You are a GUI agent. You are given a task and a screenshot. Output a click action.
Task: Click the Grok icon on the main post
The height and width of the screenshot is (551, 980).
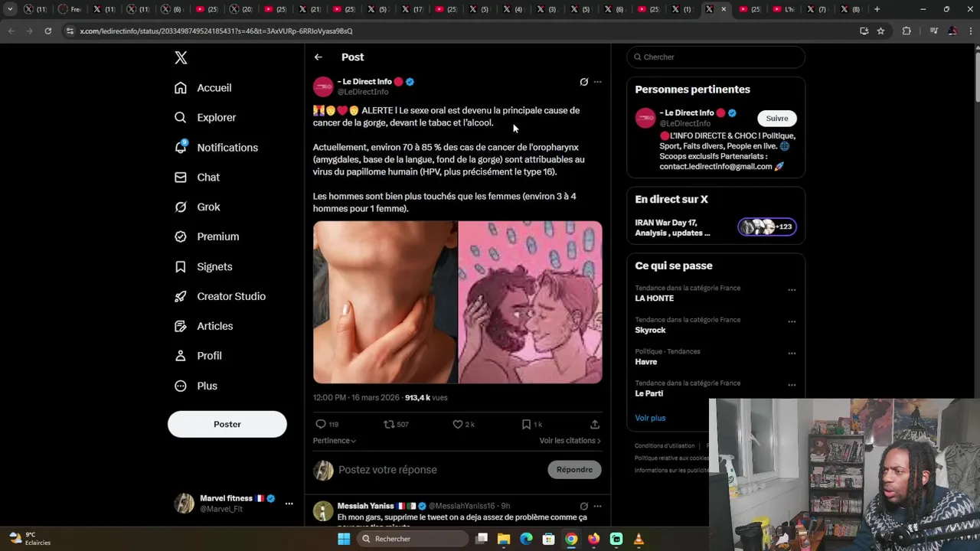point(583,82)
